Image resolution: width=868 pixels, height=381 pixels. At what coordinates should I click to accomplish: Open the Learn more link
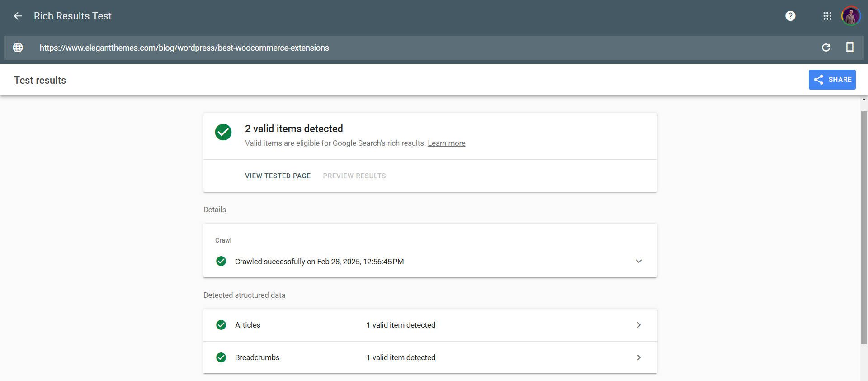[x=447, y=143]
